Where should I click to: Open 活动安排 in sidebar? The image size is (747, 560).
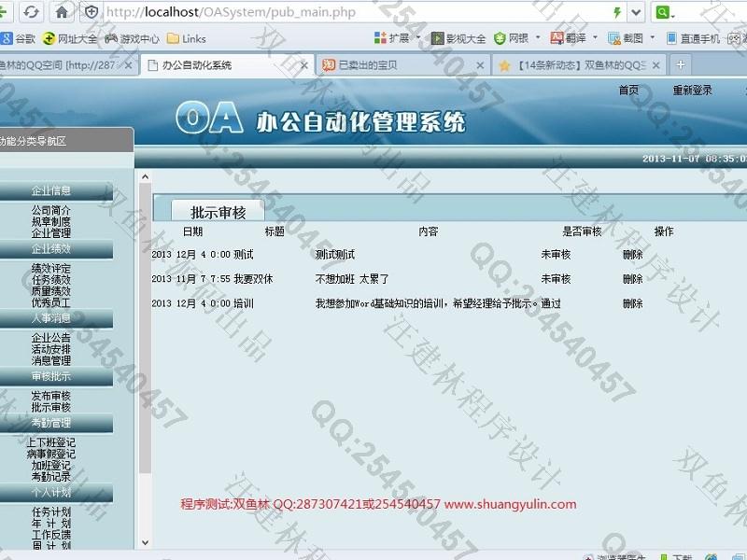pos(51,349)
